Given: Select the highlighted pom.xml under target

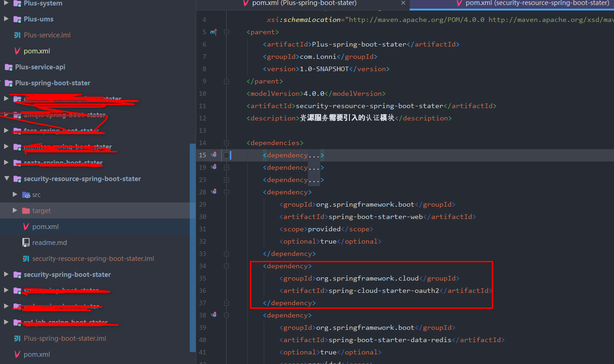Looking at the screenshot, I should point(95,227).
